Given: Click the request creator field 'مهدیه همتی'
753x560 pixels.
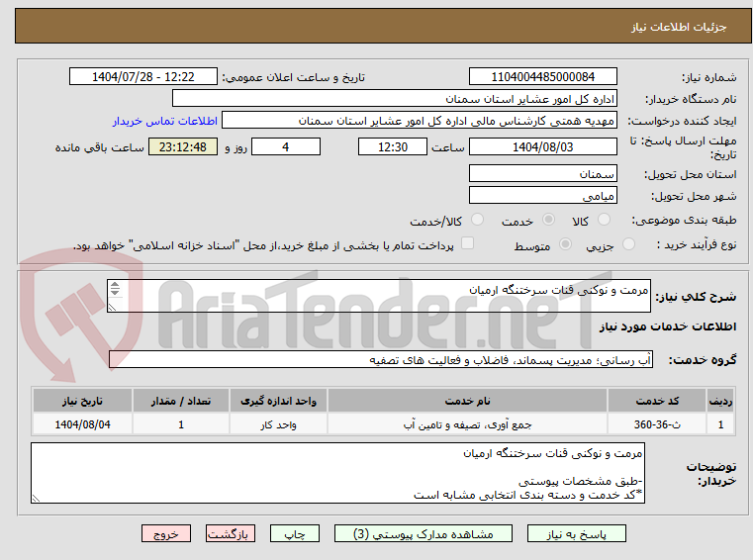Looking at the screenshot, I should (x=420, y=121).
